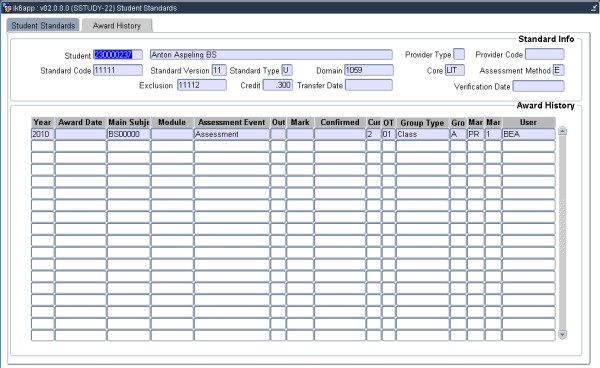Image resolution: width=600 pixels, height=368 pixels.
Task: Click the Exclusion field 11112
Action: click(x=202, y=85)
